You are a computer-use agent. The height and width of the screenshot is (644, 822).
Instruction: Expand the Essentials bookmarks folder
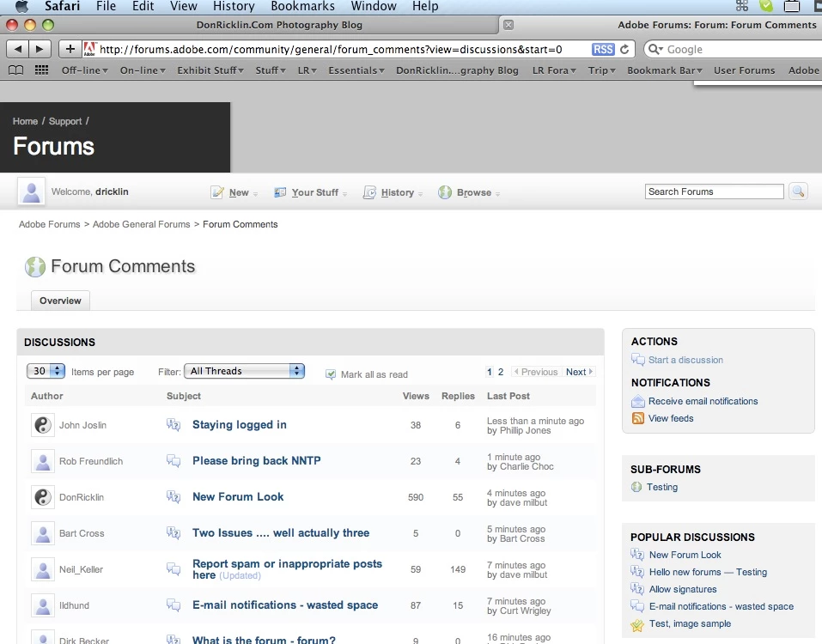click(x=356, y=70)
